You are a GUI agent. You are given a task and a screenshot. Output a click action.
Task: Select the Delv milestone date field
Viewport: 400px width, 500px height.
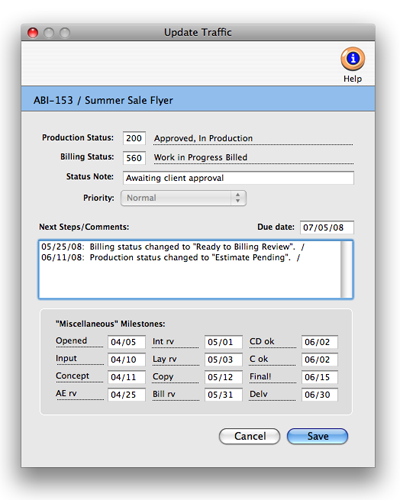tap(320, 395)
